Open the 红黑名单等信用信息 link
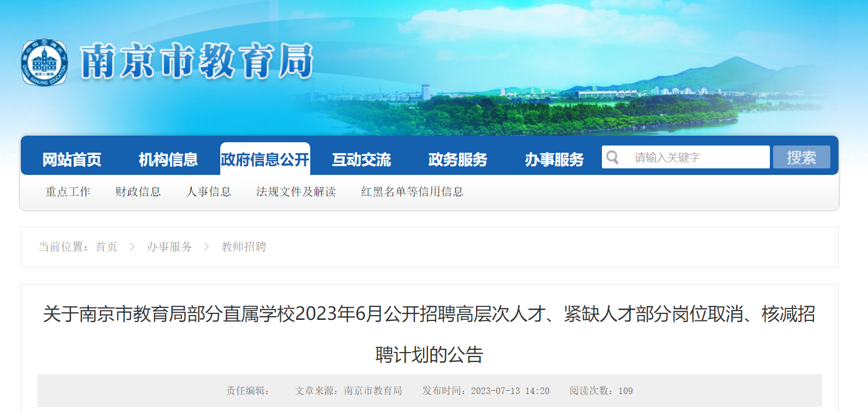 (412, 192)
